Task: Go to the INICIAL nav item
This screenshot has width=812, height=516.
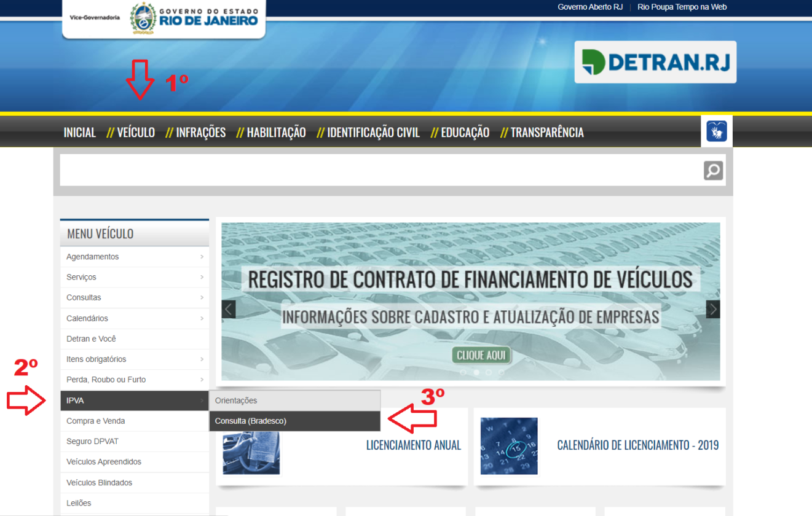Action: pos(80,132)
